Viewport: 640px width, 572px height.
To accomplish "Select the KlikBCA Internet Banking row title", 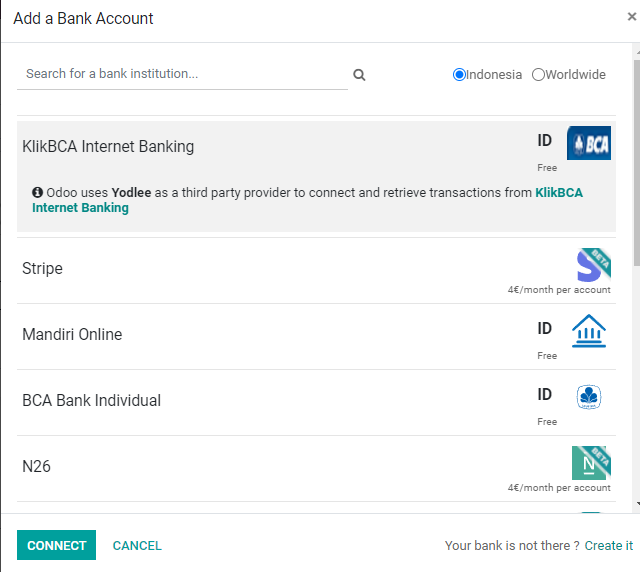I will point(108,147).
